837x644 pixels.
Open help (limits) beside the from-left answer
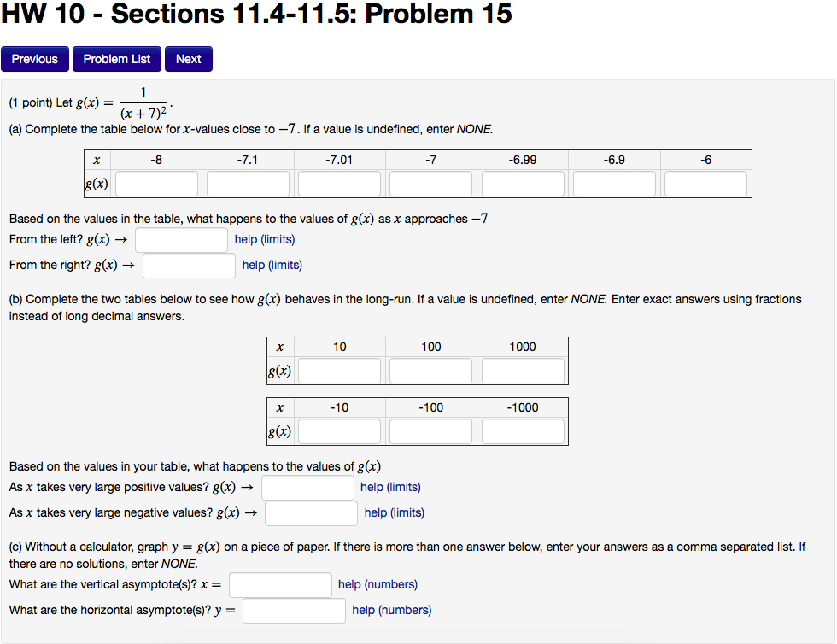(x=265, y=239)
